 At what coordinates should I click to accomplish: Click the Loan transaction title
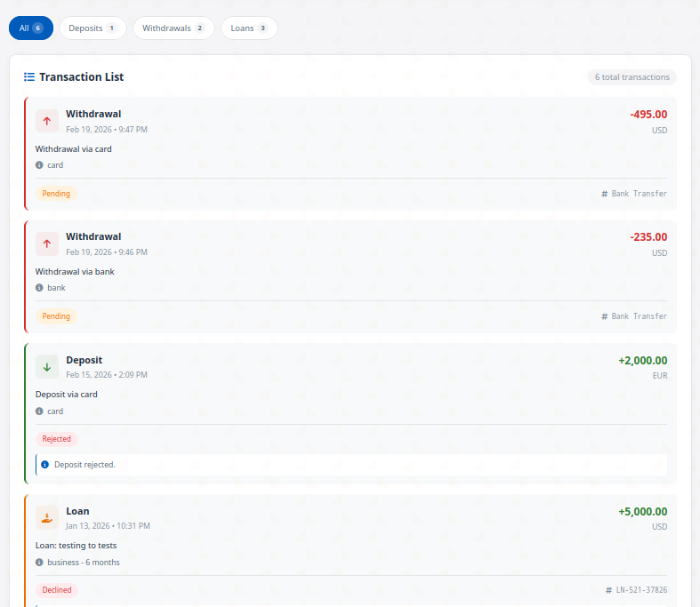[x=77, y=511]
